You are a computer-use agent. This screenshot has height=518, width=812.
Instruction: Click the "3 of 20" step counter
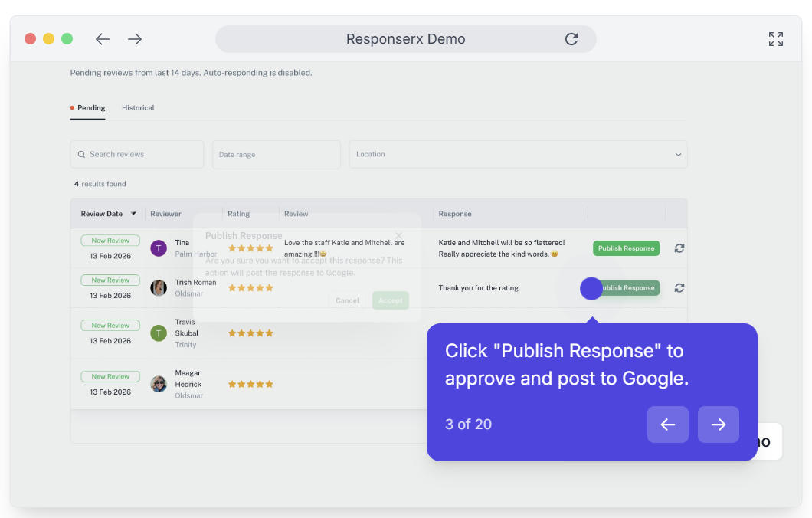468,425
